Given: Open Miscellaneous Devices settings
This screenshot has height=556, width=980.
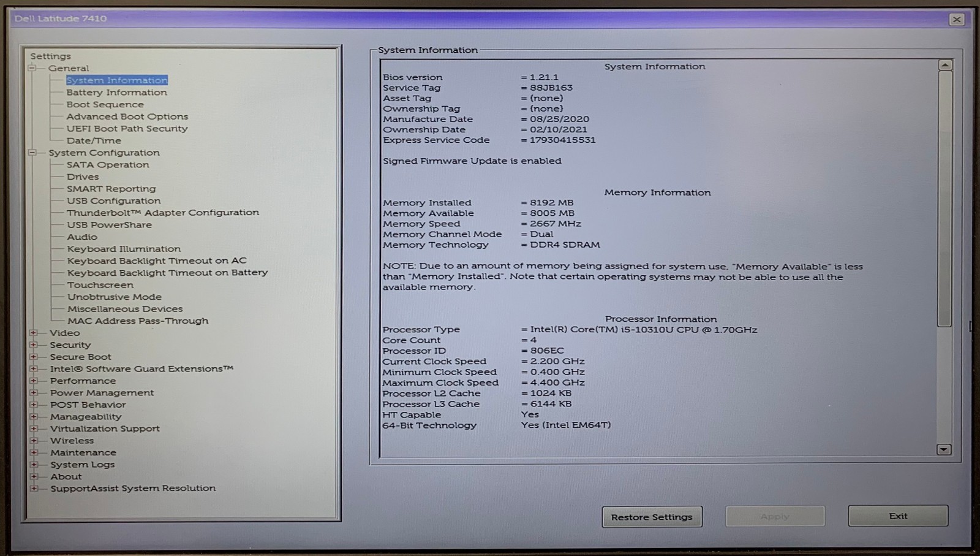Looking at the screenshot, I should (125, 309).
